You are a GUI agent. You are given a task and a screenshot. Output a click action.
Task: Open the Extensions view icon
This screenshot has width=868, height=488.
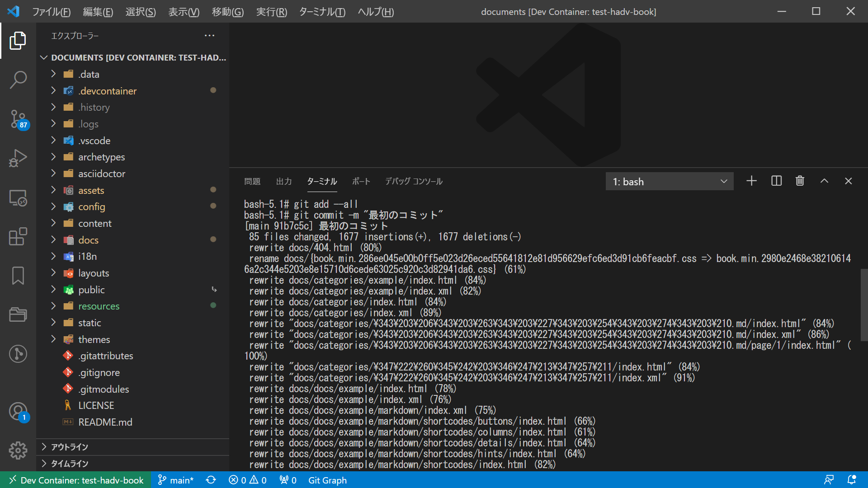[18, 236]
